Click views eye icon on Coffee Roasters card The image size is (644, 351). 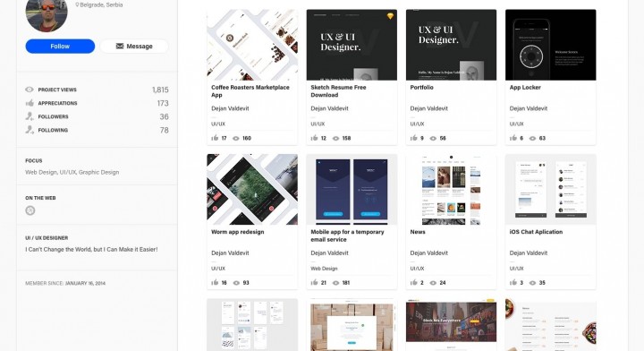click(x=236, y=139)
